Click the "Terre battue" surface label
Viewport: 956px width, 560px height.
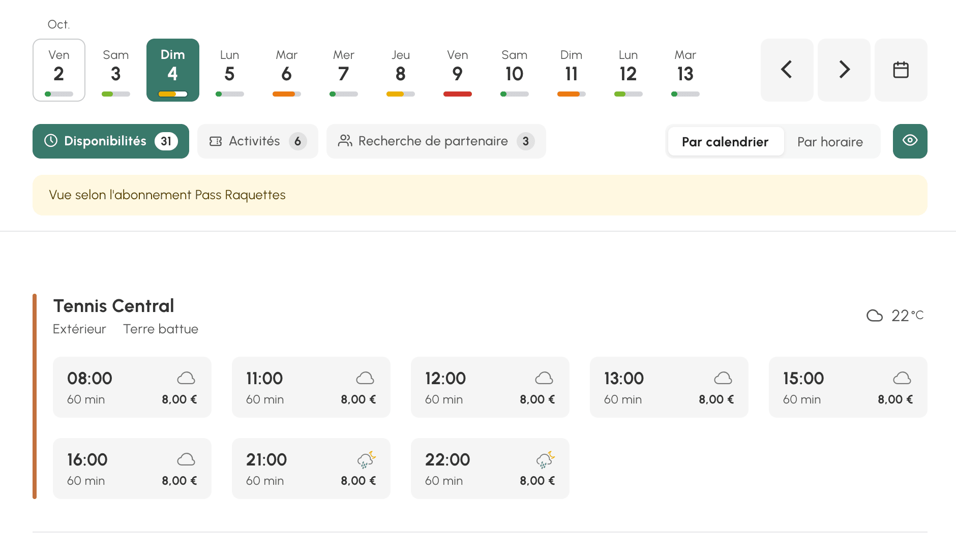point(161,329)
